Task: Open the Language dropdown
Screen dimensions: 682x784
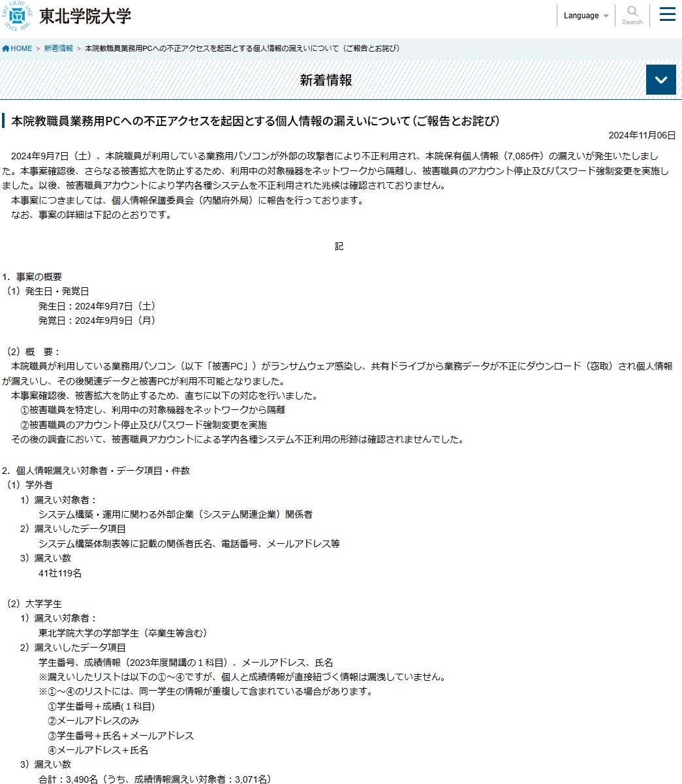Action: pos(586,16)
